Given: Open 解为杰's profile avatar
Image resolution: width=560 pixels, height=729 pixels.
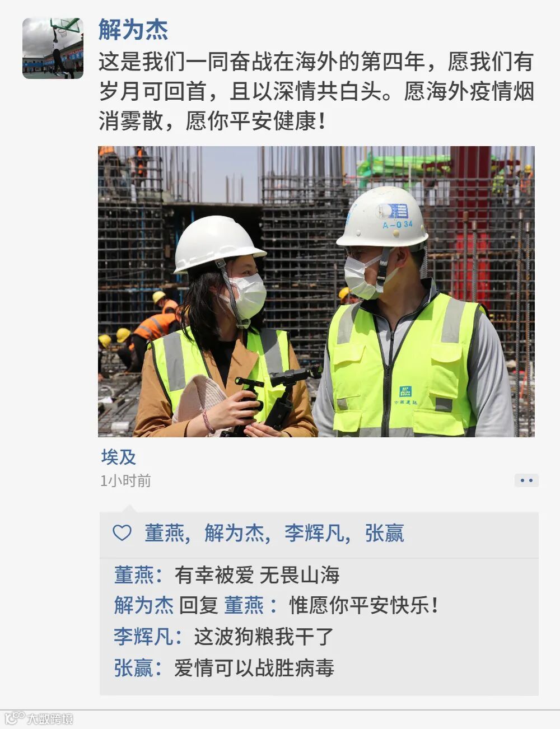Looking at the screenshot, I should click(x=53, y=48).
